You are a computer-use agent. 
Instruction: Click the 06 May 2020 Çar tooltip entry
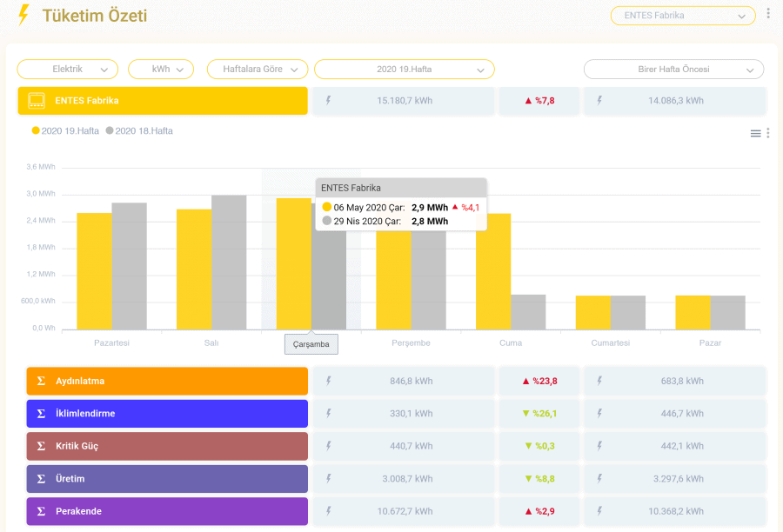[x=401, y=208]
